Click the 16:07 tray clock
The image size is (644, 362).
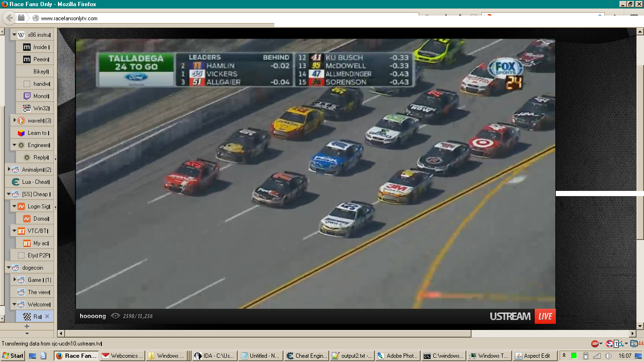point(625,356)
